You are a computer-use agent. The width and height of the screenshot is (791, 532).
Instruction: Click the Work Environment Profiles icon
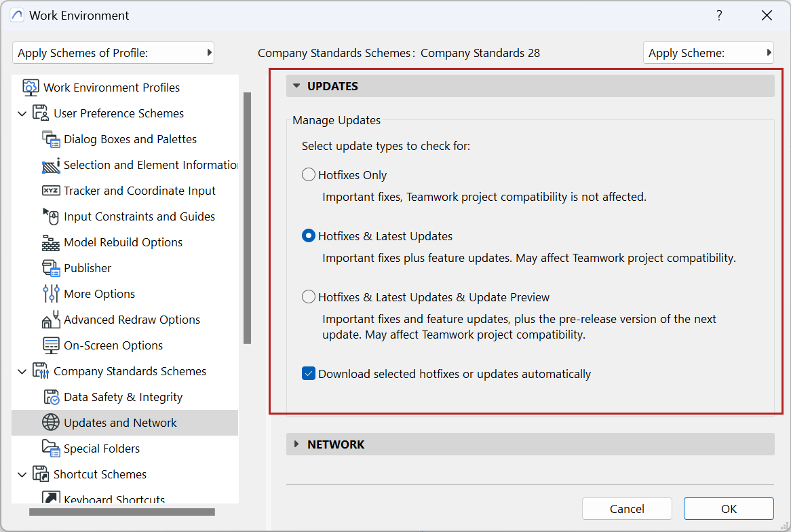point(31,88)
